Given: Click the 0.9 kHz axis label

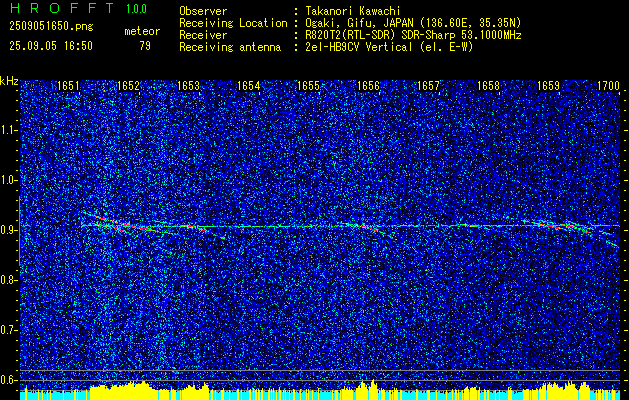Looking at the screenshot, I should [x=8, y=230].
